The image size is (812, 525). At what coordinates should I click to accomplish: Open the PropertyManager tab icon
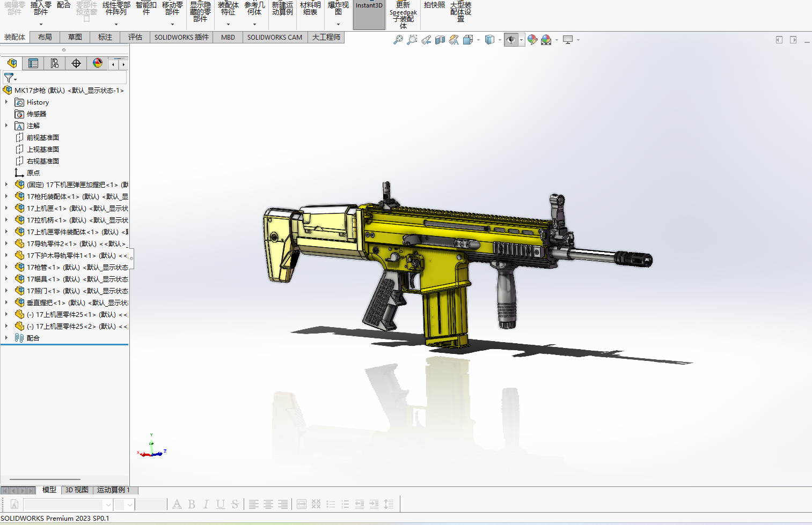(x=33, y=63)
